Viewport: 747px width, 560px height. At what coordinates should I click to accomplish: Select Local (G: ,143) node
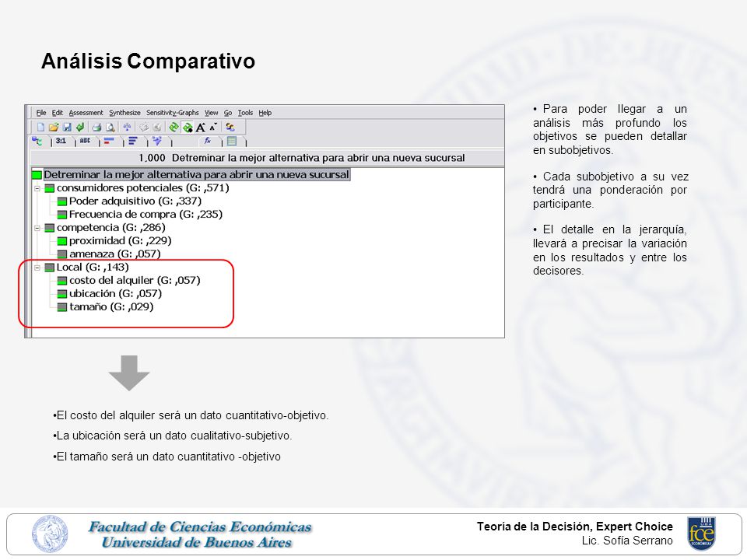tap(93, 267)
